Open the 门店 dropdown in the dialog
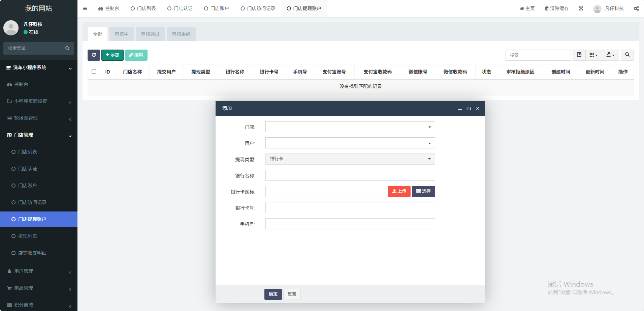Screen dimensions: 644x311 pyautogui.click(x=350, y=127)
